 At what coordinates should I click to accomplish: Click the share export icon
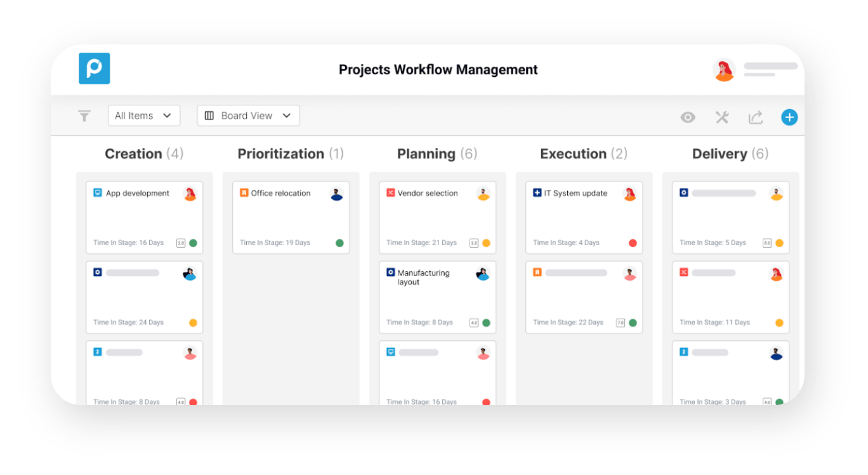[x=755, y=117]
